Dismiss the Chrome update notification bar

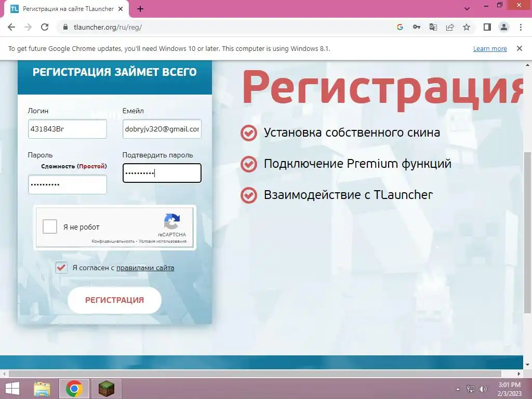[519, 48]
